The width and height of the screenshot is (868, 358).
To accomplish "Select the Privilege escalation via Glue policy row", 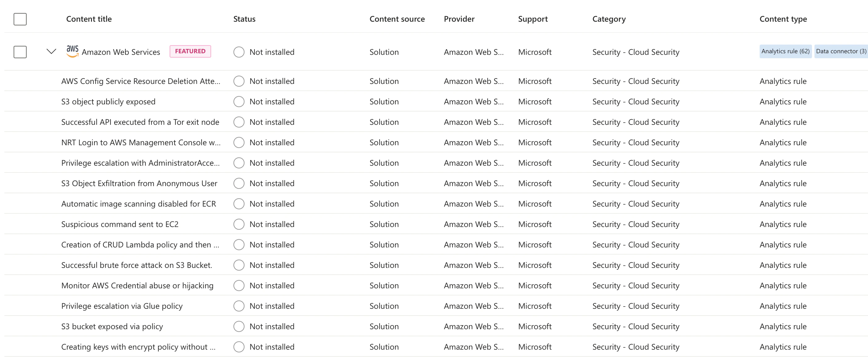I will [122, 306].
